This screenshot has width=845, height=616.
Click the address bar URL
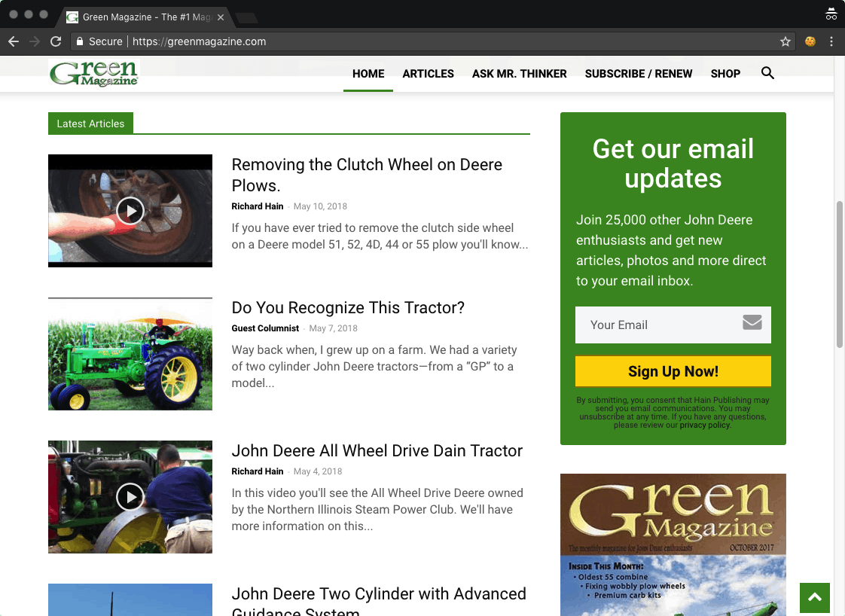click(x=199, y=41)
